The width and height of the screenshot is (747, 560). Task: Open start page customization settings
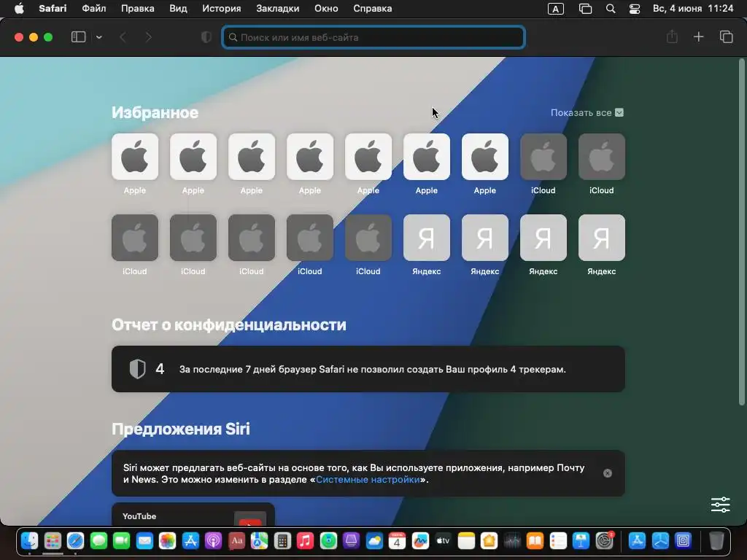(720, 505)
